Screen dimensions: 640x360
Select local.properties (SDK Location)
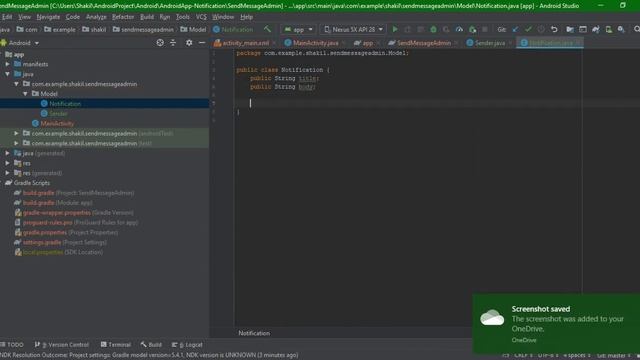[x=58, y=252]
